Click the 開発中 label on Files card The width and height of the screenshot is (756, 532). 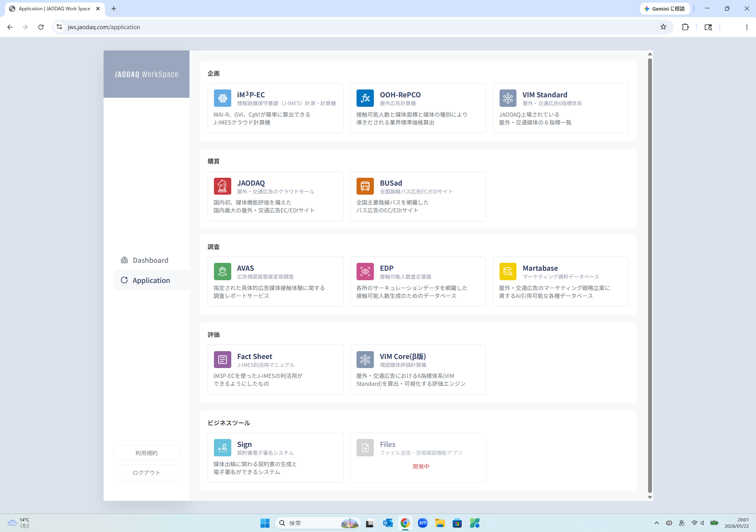click(421, 466)
